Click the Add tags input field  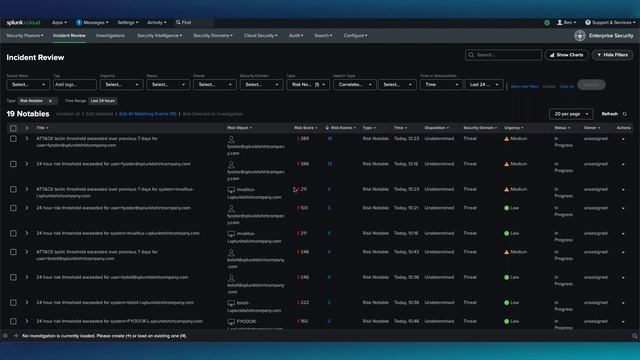75,84
